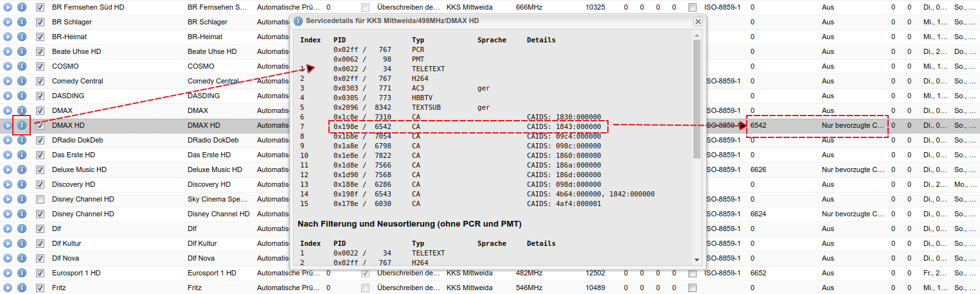Play the COSMO service
Viewport: 980px width, 294px height.
8,66
